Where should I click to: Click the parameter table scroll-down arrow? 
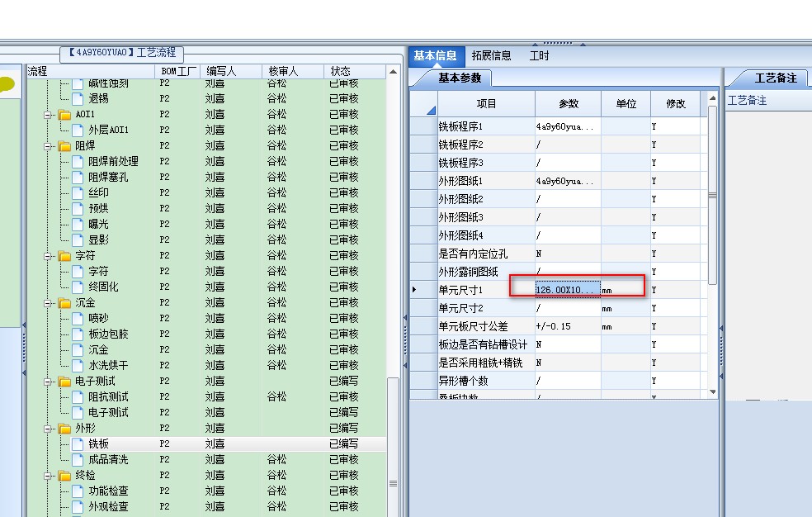(x=713, y=392)
